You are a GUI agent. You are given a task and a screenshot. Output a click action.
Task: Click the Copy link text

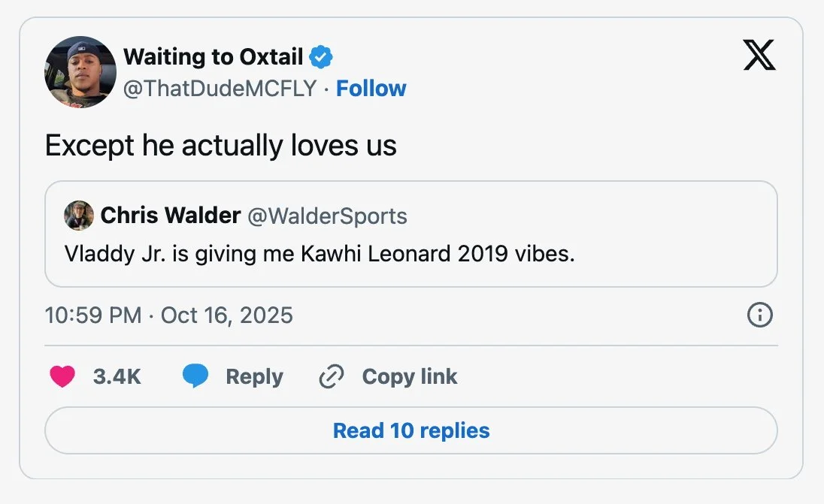point(410,376)
